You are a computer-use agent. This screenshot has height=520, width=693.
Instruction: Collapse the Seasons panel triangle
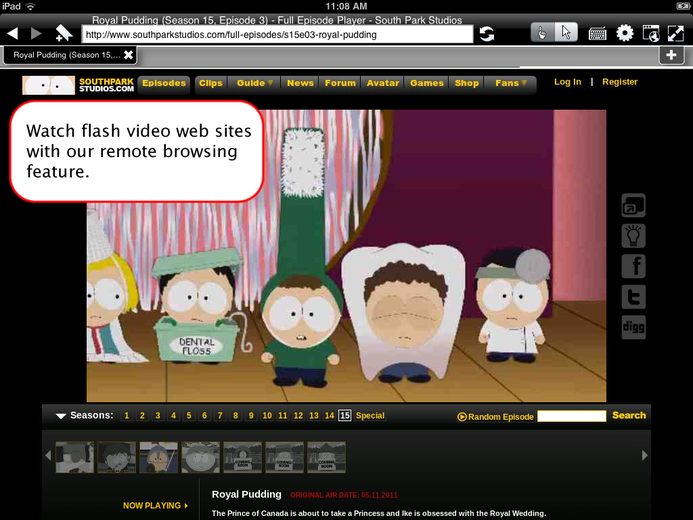(x=61, y=416)
